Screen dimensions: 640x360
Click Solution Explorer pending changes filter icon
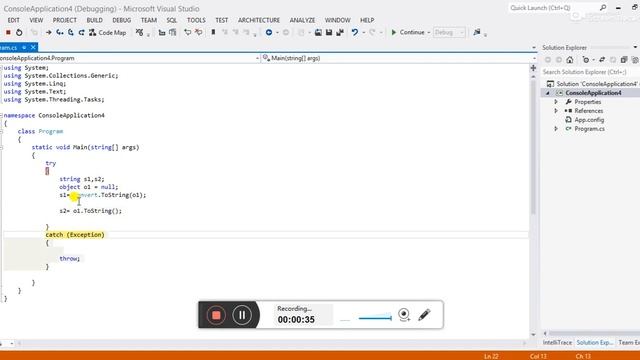tap(586, 60)
